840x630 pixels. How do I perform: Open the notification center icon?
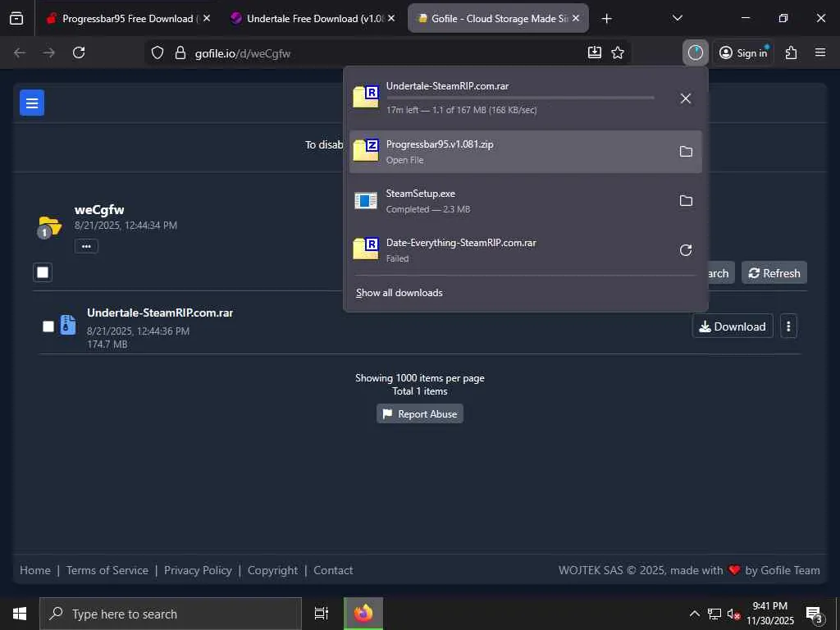coord(814,614)
